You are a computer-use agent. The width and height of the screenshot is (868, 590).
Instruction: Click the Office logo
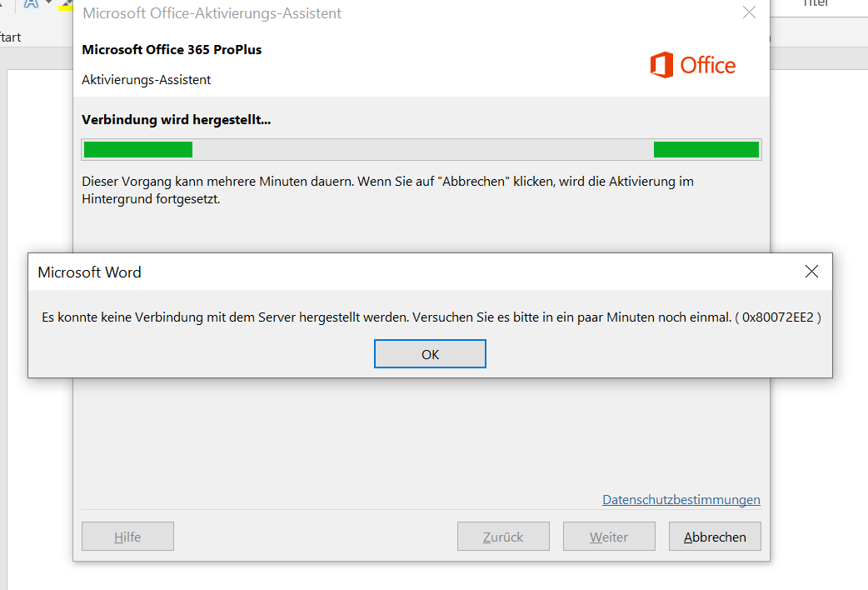coord(692,65)
